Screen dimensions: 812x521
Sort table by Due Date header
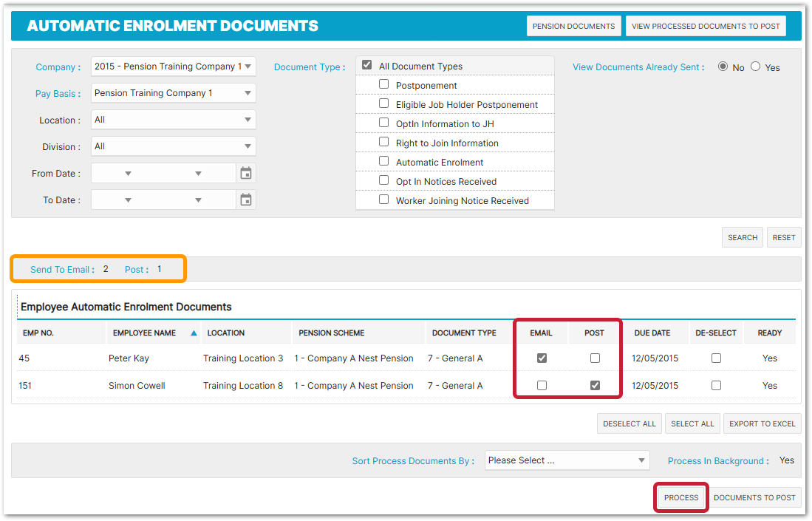tap(652, 333)
